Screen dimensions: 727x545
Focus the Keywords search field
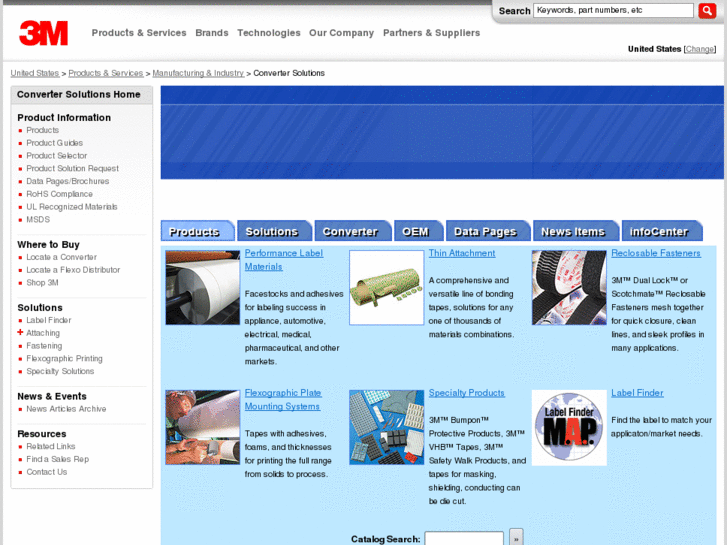613,10
